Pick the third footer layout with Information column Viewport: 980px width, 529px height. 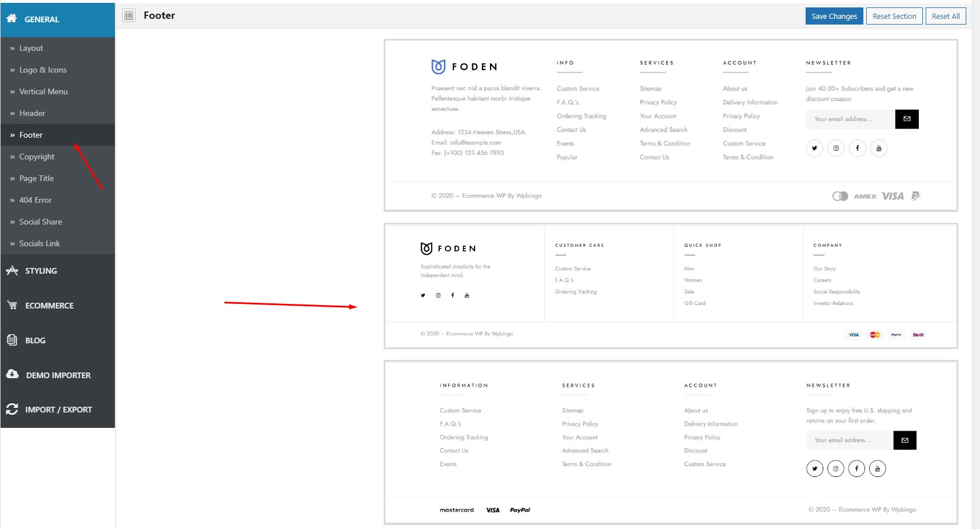[671, 442]
